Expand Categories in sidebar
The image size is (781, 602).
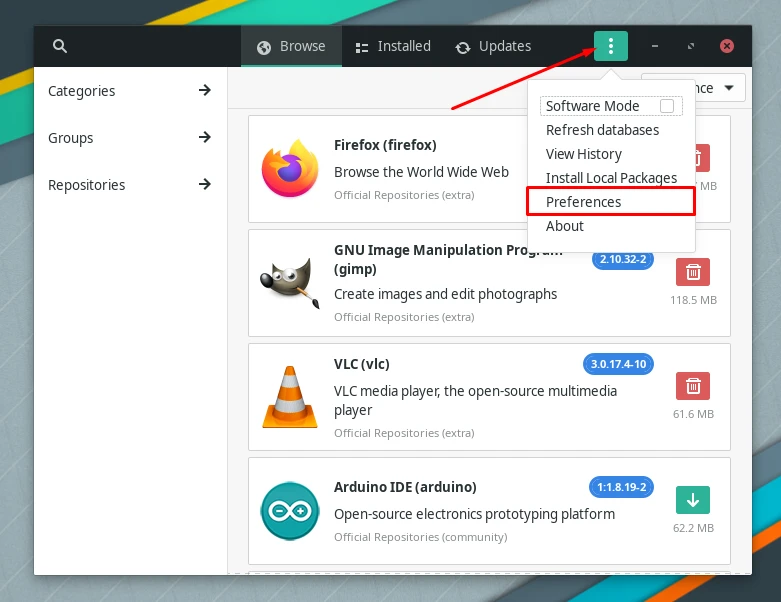[x=130, y=91]
